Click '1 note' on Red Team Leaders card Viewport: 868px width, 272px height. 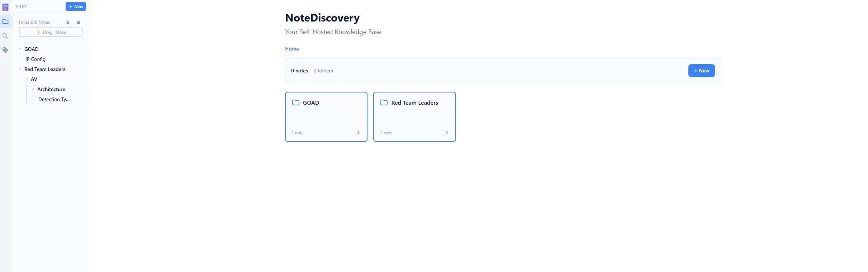click(386, 133)
